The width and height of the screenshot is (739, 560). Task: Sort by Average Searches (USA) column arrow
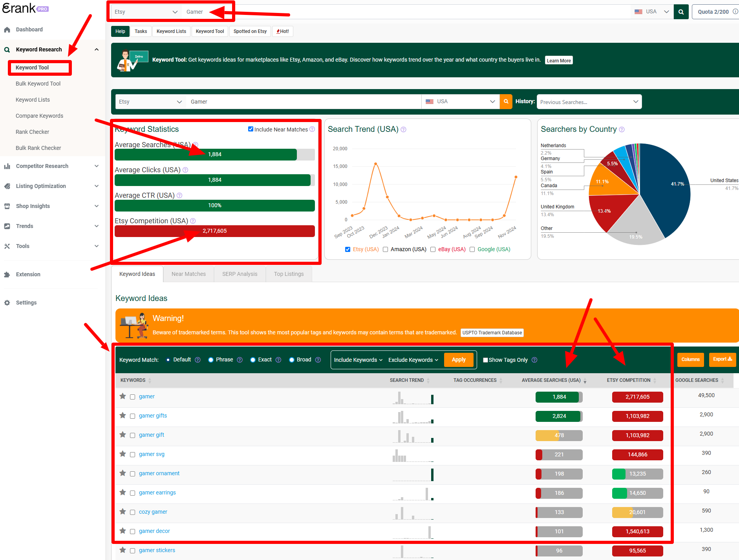585,381
